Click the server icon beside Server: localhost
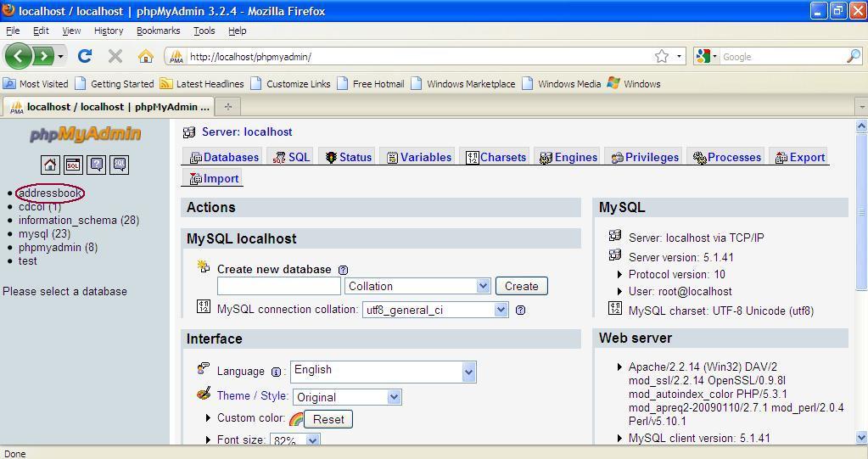868x459 pixels. [x=189, y=132]
